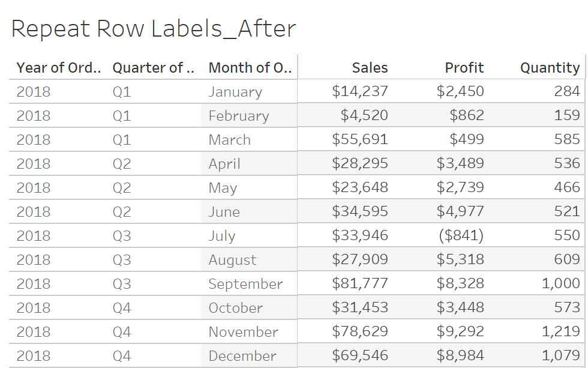Select the 2018 label in January row
588x368 pixels.
(34, 92)
